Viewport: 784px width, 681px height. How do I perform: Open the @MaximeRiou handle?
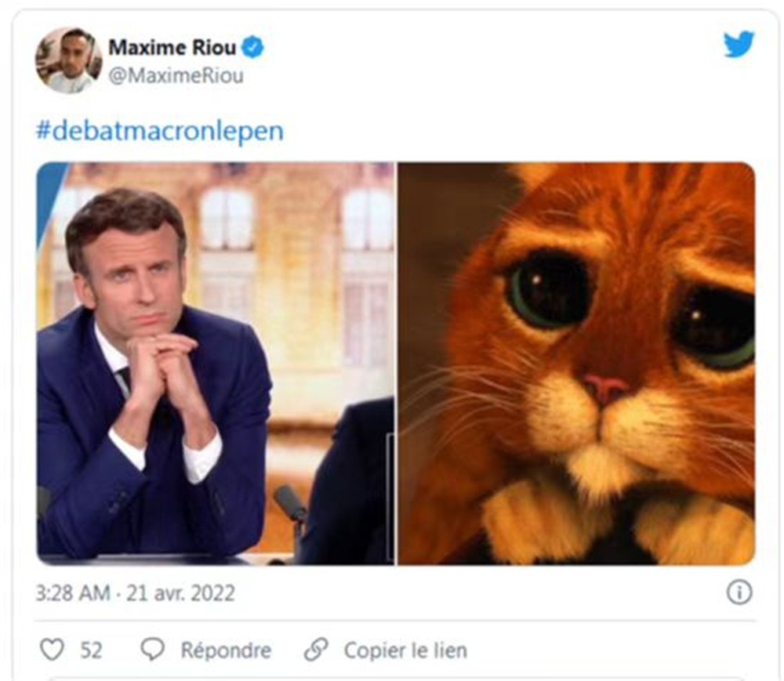[176, 76]
